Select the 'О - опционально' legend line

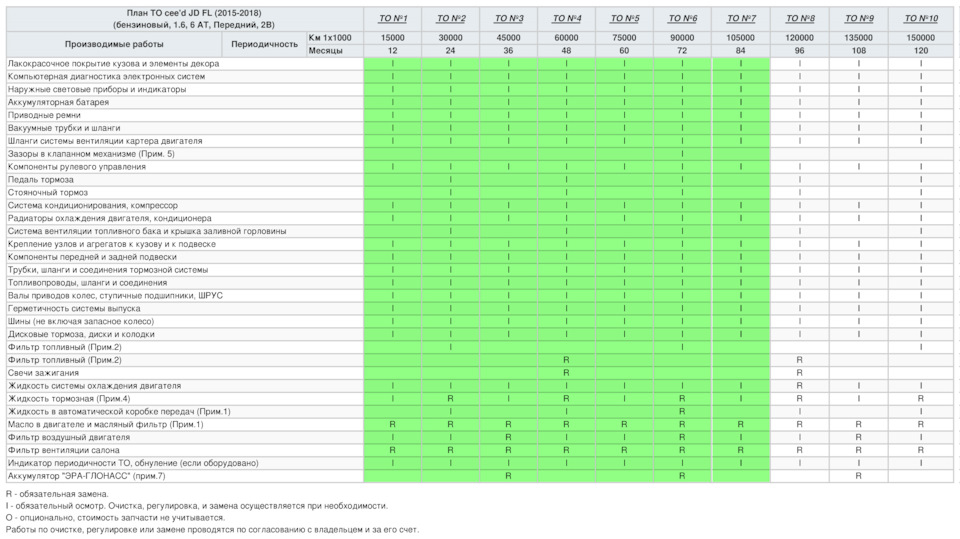tap(116, 518)
